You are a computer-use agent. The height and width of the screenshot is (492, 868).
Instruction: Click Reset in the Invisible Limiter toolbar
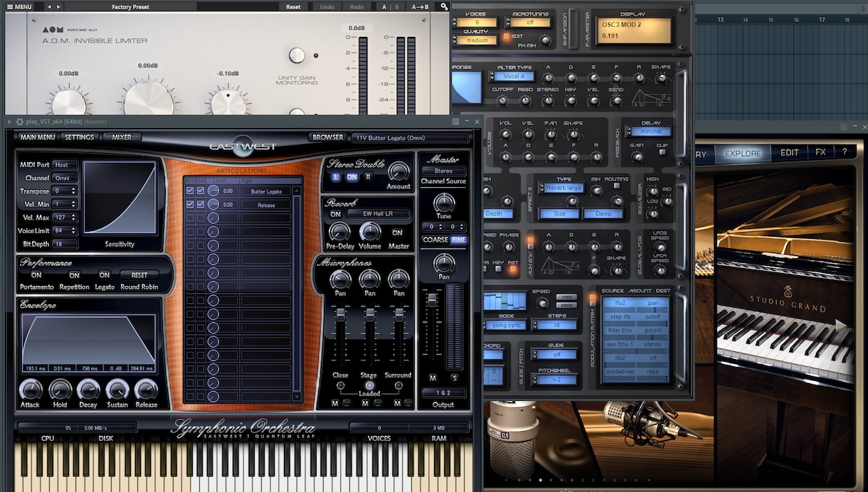pyautogui.click(x=293, y=6)
